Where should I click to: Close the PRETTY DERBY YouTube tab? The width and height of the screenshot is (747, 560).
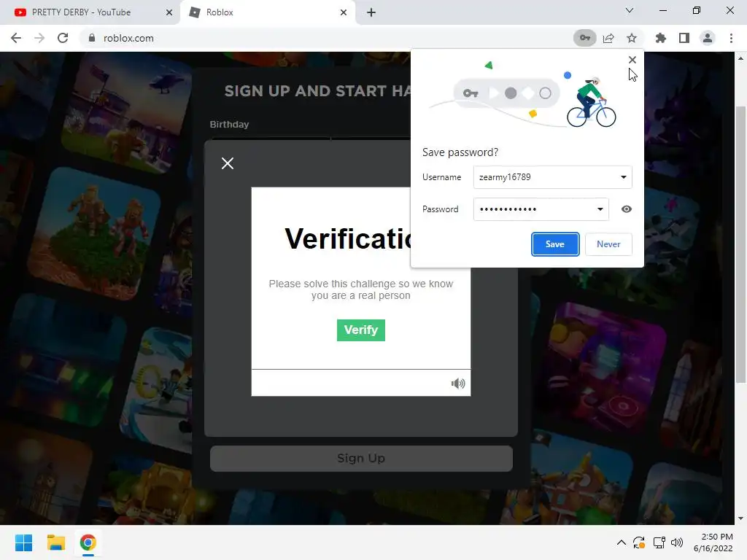169,12
